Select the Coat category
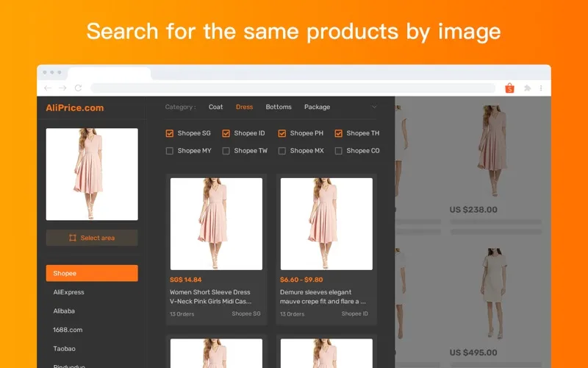 [215, 107]
